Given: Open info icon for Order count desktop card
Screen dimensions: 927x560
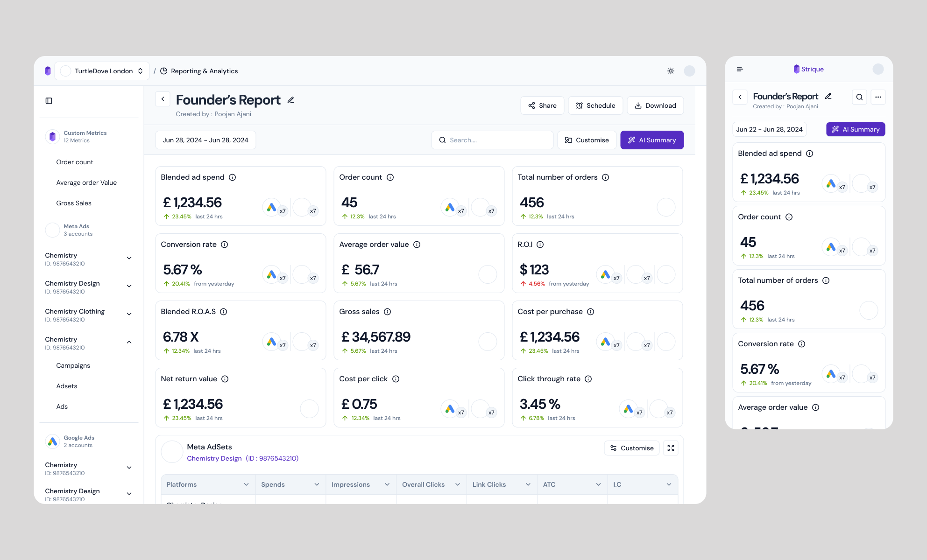Looking at the screenshot, I should click(x=390, y=177).
